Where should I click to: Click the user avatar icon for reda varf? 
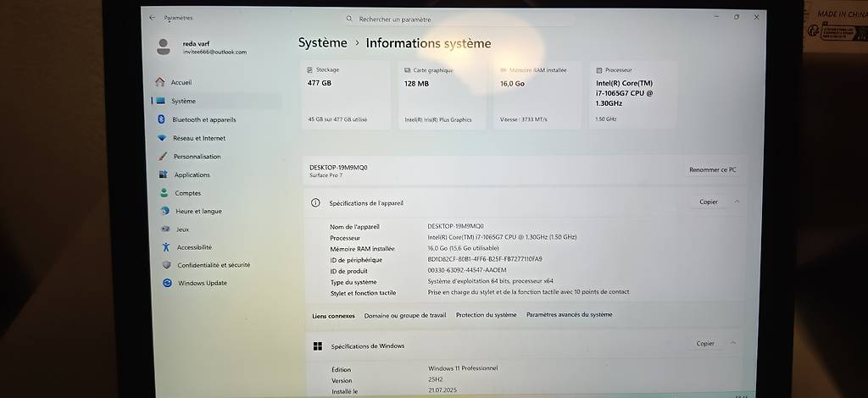click(164, 47)
